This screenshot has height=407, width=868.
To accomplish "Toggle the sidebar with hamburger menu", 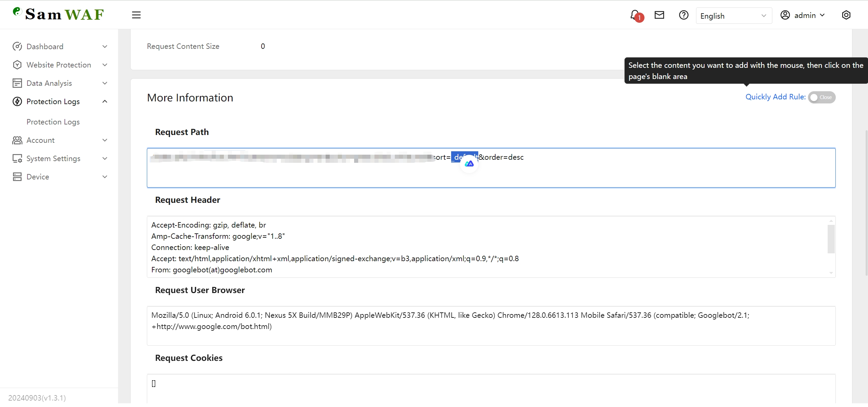I will click(x=136, y=15).
